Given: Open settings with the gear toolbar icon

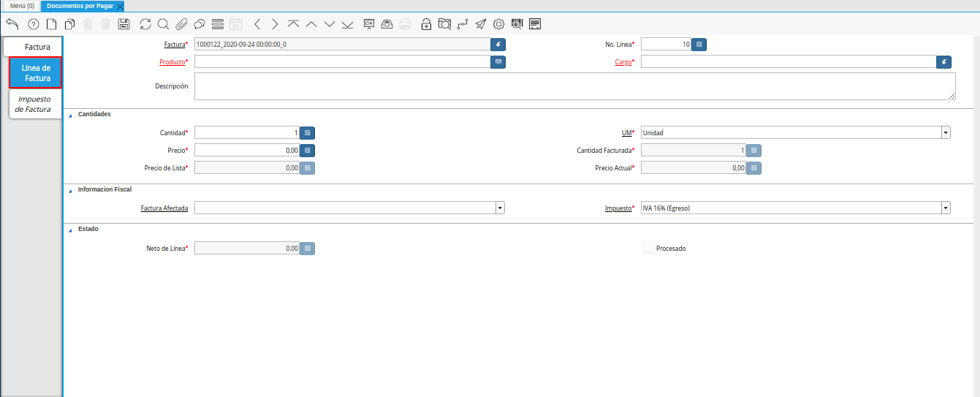Looking at the screenshot, I should [x=499, y=24].
